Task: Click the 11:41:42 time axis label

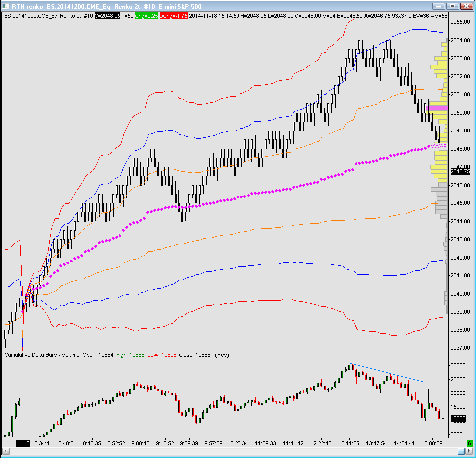Action: [293, 443]
